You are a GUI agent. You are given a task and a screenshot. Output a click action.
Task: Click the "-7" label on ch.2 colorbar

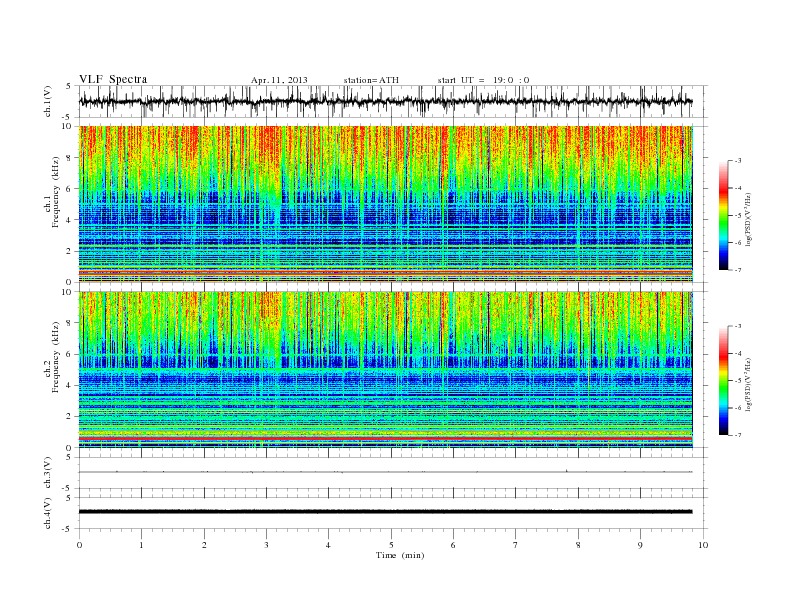(x=738, y=435)
